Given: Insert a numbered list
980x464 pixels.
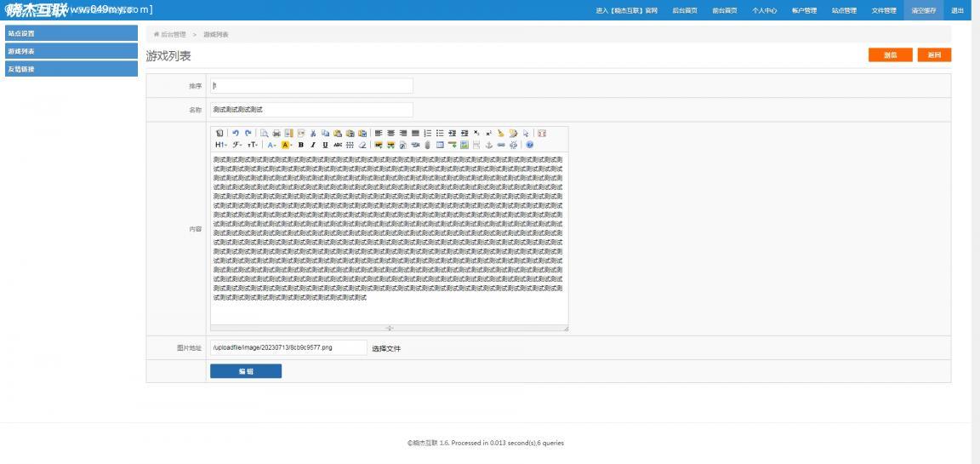Looking at the screenshot, I should click(428, 133).
